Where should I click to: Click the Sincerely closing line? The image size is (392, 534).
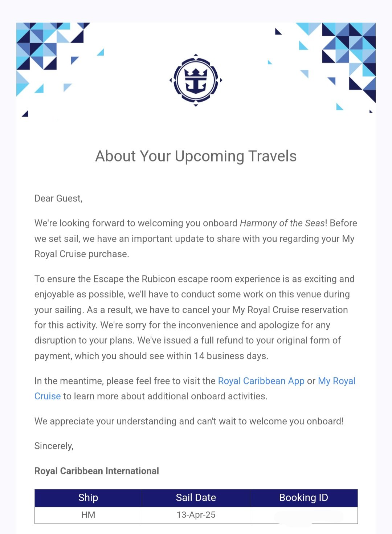tap(54, 446)
